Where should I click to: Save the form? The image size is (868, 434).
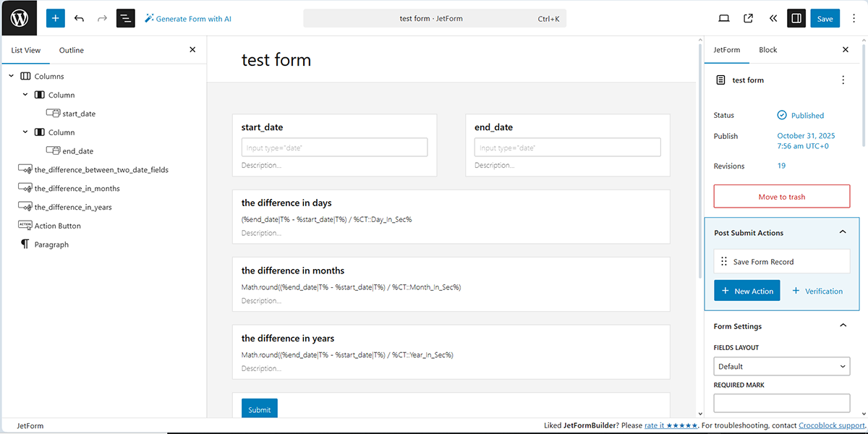825,19
